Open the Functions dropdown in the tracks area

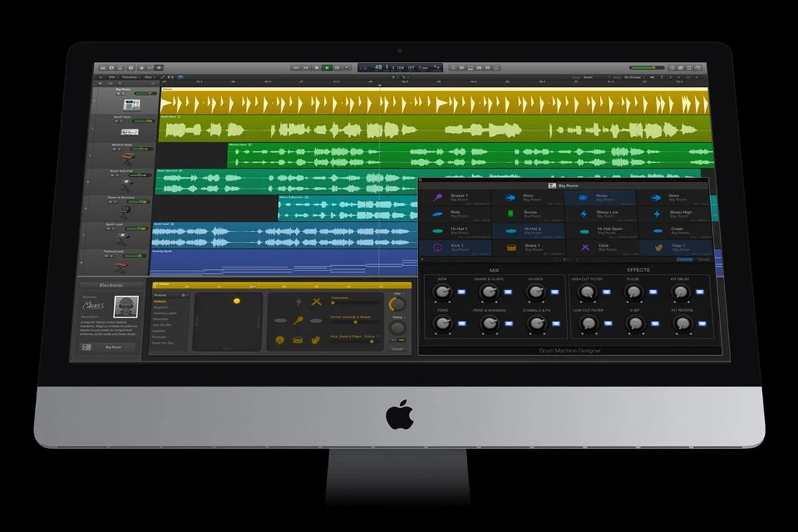131,77
